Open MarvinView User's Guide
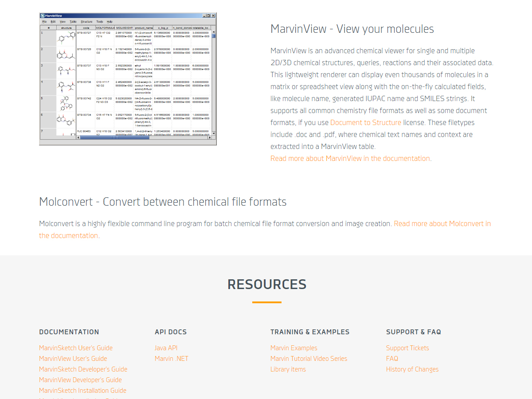The width and height of the screenshot is (532, 399). 73,359
